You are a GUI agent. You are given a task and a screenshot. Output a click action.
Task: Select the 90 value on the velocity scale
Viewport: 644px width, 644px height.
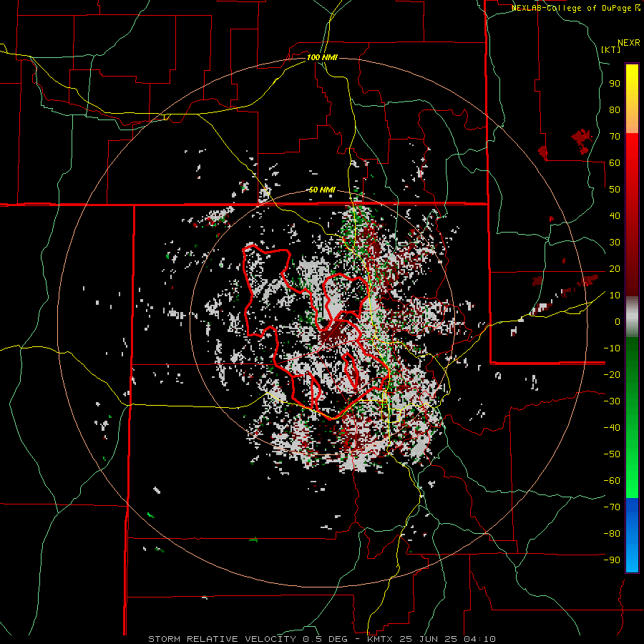[615, 84]
